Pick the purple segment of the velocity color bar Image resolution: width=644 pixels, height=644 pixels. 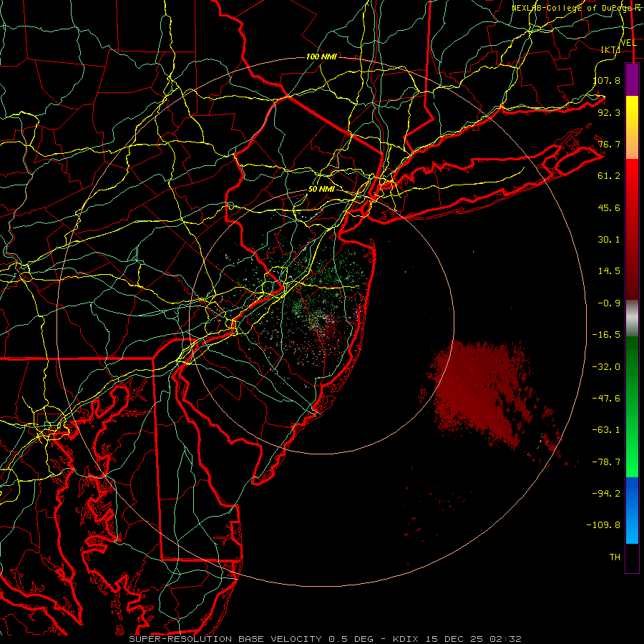[632, 80]
